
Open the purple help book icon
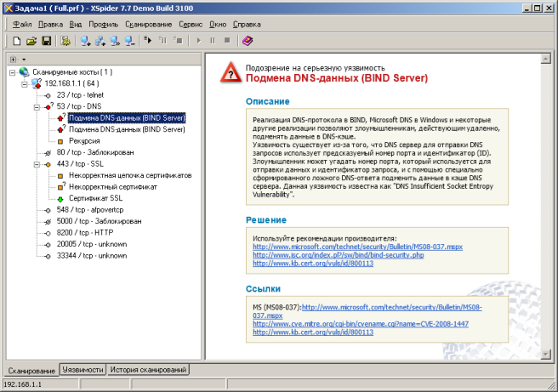[248, 41]
